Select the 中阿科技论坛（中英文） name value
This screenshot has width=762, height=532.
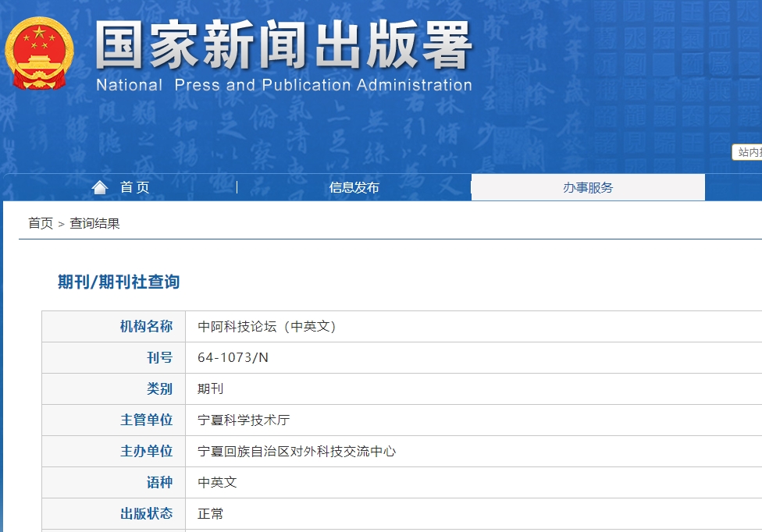(x=267, y=326)
